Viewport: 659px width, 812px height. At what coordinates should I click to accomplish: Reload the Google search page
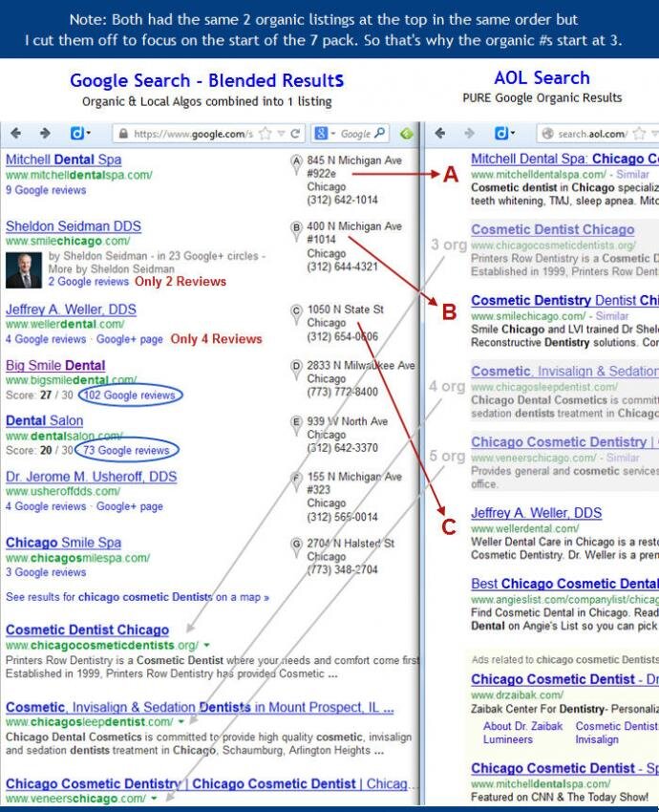[295, 134]
